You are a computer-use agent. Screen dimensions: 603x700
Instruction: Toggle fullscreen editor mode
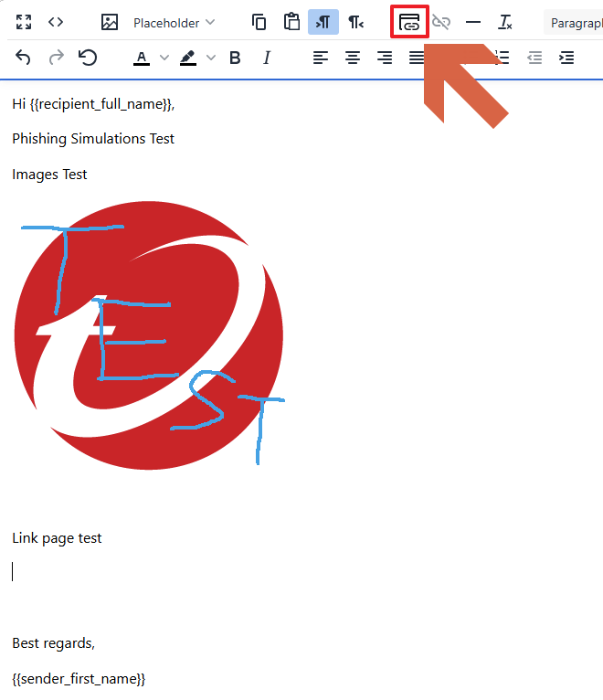pos(25,22)
